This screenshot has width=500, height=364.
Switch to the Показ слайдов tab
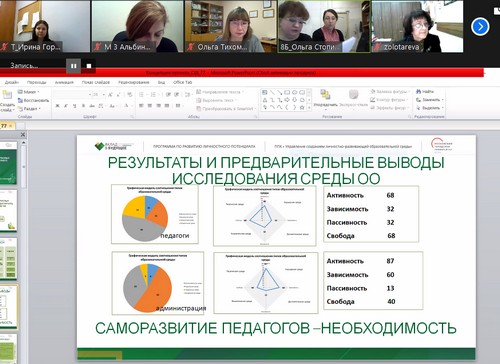coord(96,82)
